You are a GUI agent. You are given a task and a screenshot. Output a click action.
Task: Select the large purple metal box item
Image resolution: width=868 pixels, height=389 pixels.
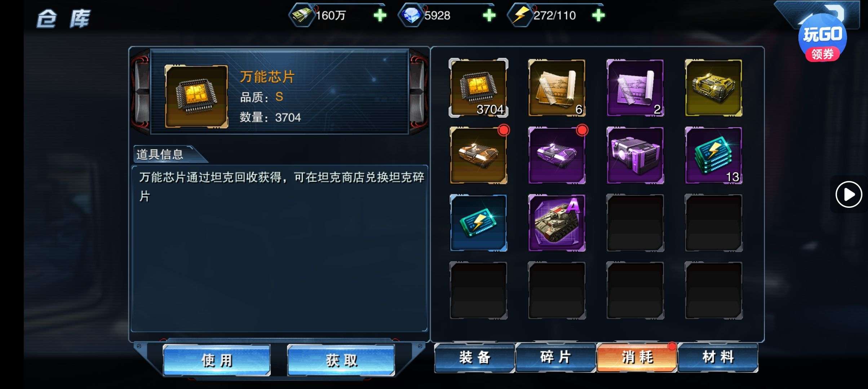tap(635, 155)
